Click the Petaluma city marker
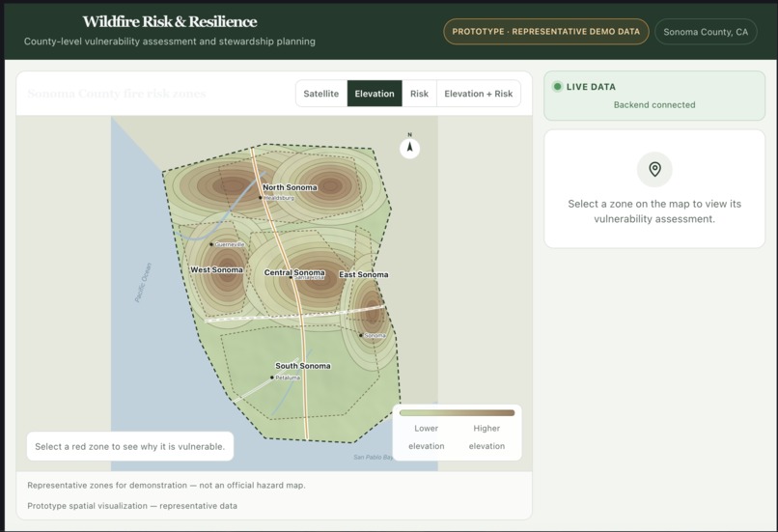This screenshot has width=778, height=532. 272,378
